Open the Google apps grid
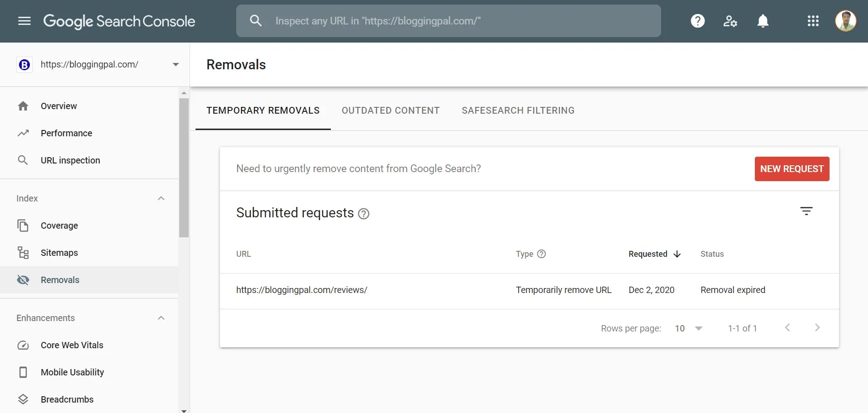The height and width of the screenshot is (413, 868). (x=813, y=21)
